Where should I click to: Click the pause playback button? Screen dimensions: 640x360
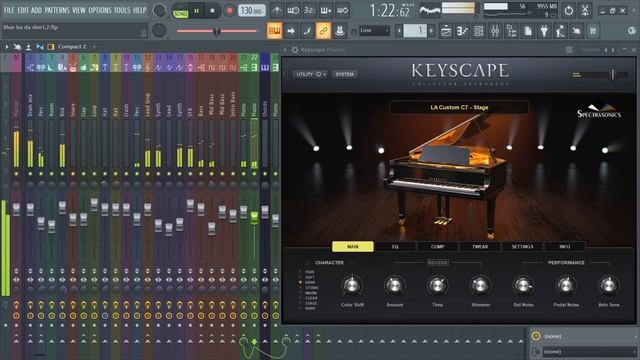tap(196, 11)
